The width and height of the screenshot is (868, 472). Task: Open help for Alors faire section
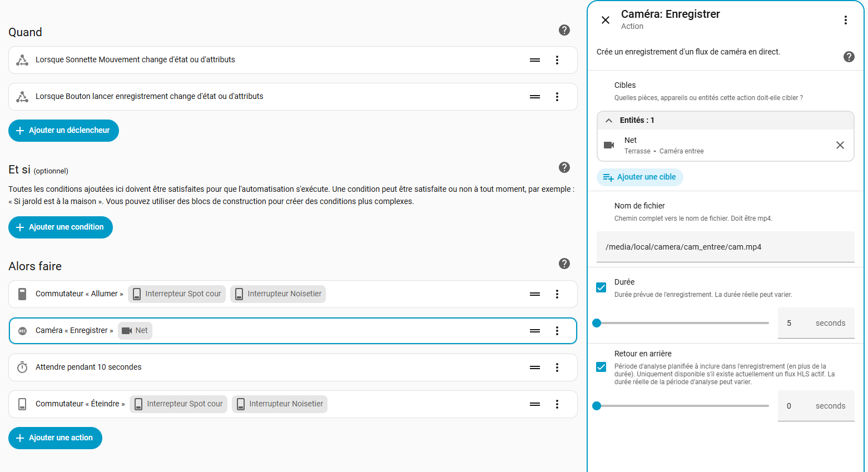(564, 264)
